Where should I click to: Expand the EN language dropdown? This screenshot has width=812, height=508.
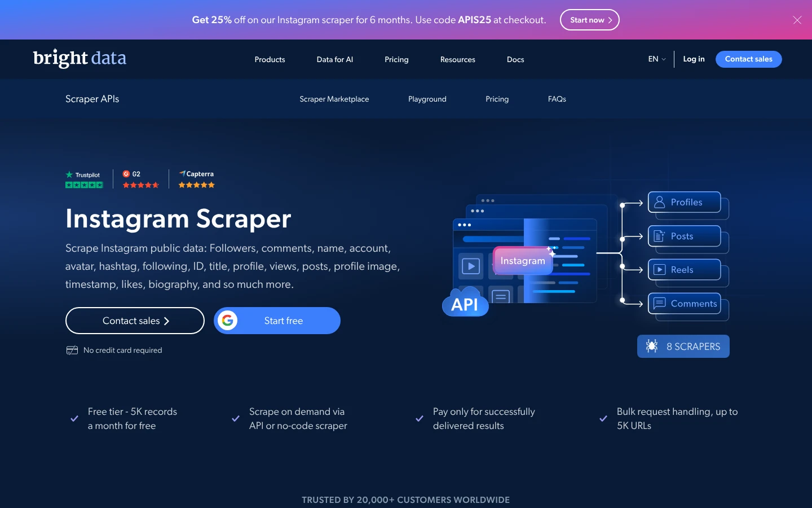click(x=657, y=59)
